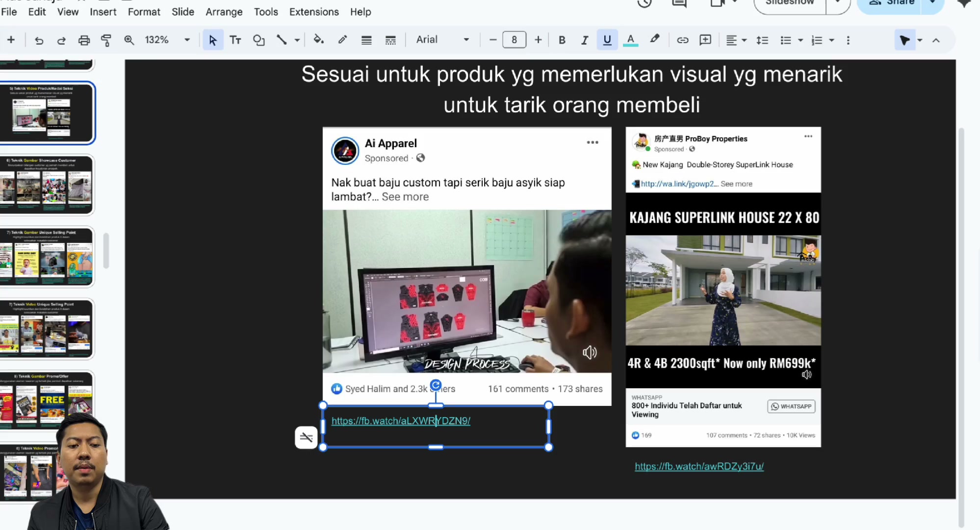This screenshot has width=980, height=530.
Task: Click the filmstrip panel scrollbar
Action: point(106,251)
